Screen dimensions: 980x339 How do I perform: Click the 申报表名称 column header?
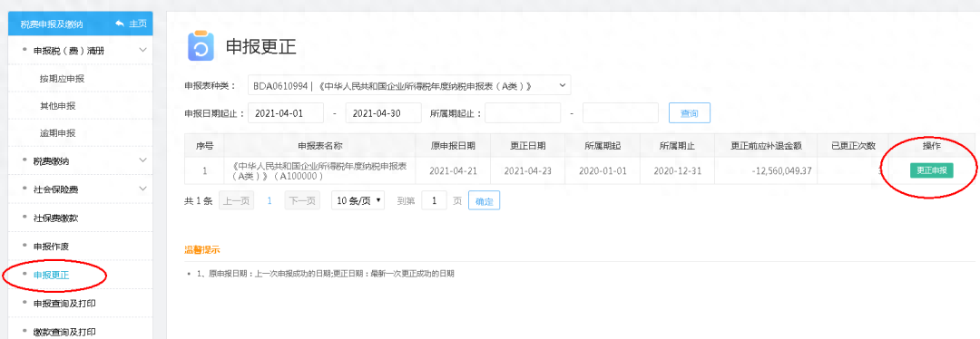tap(320, 145)
